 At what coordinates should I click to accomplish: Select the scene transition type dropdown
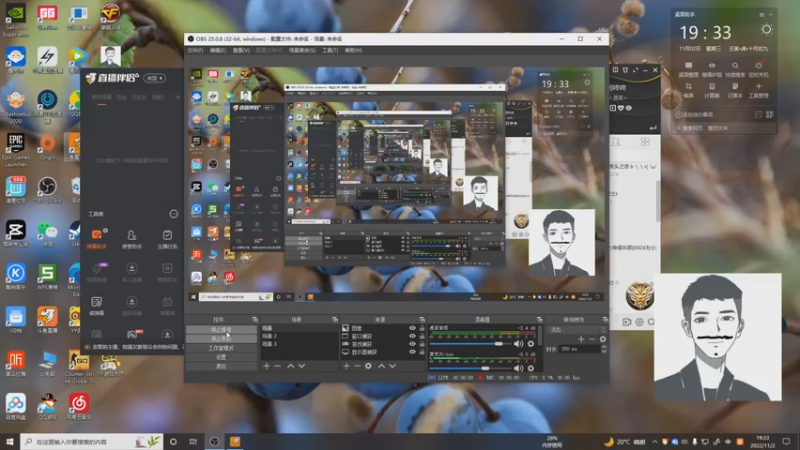coord(577,330)
